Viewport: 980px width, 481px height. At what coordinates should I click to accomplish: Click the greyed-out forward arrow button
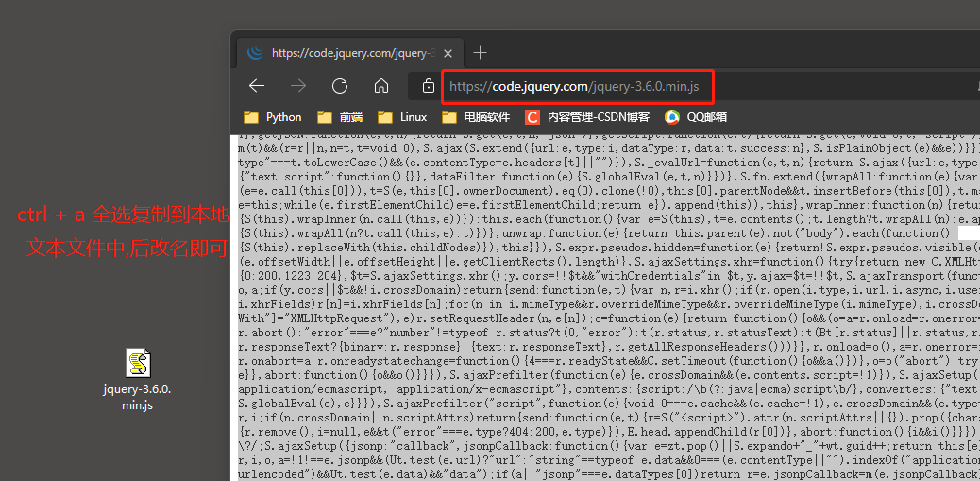pyautogui.click(x=298, y=86)
